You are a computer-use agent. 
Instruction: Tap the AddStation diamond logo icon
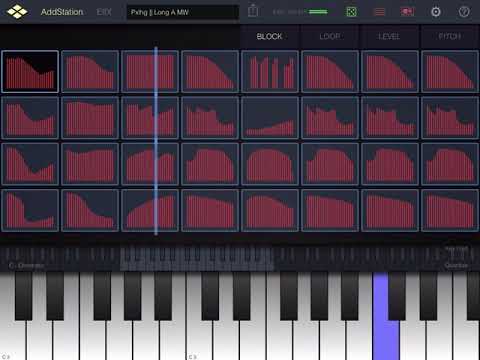coord(17,12)
